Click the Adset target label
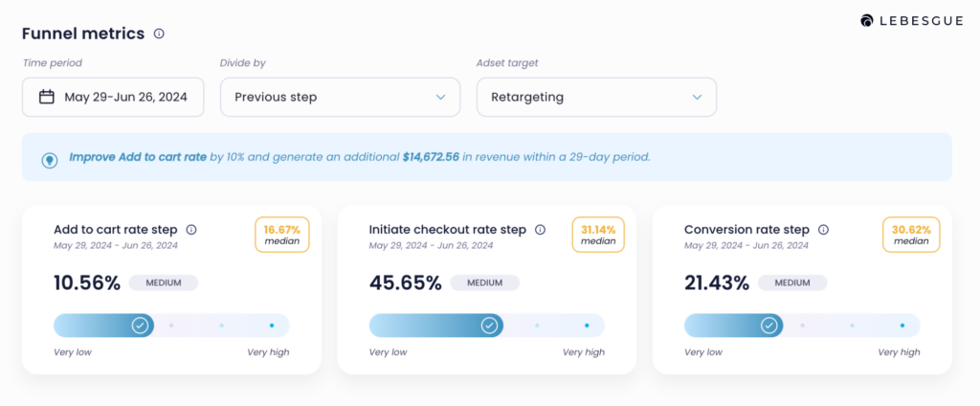 (507, 62)
